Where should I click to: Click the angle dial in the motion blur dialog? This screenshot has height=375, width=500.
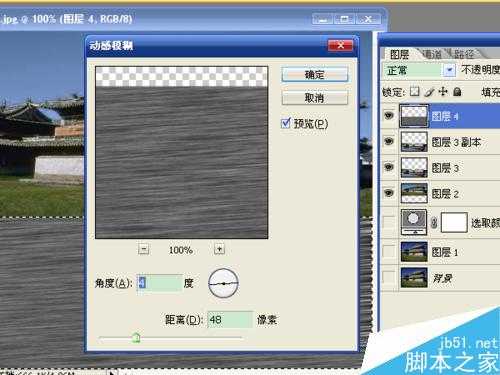(x=223, y=283)
